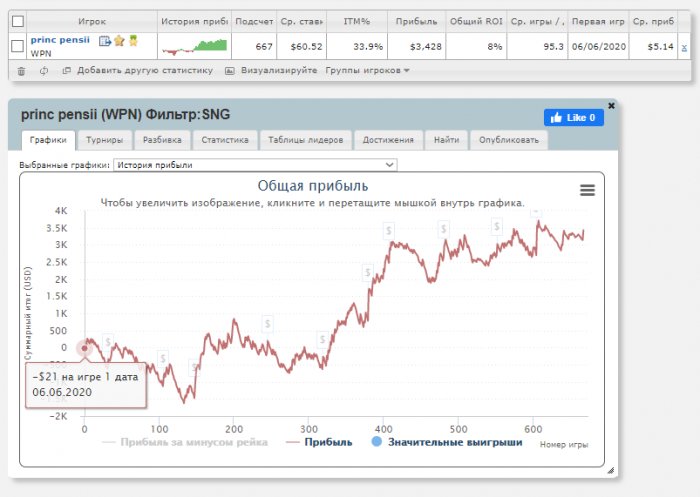Click the award ribbon icon beside princ pensii
Viewport: 700px width, 497px height.
tap(133, 41)
